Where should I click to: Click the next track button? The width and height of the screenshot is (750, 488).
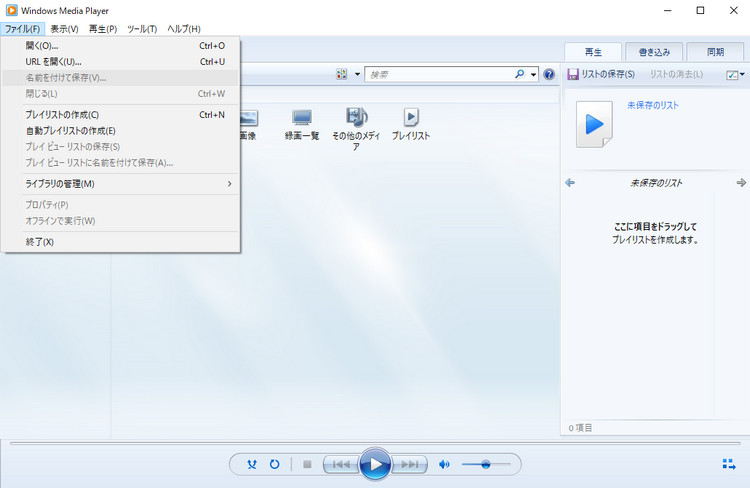tap(409, 464)
